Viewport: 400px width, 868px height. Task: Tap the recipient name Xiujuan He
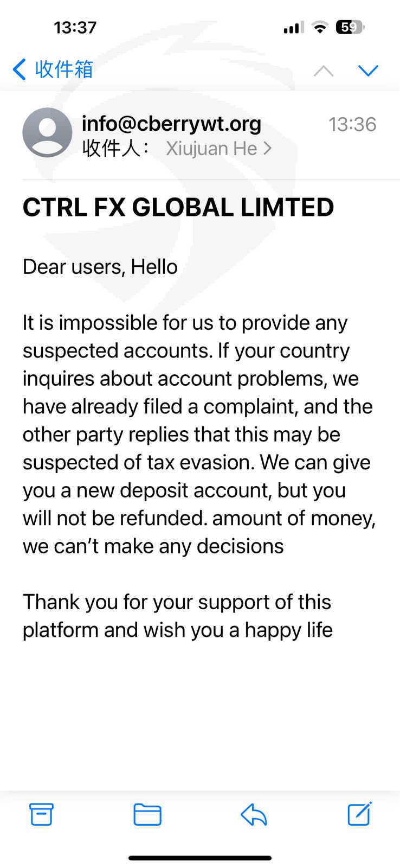coord(211,149)
